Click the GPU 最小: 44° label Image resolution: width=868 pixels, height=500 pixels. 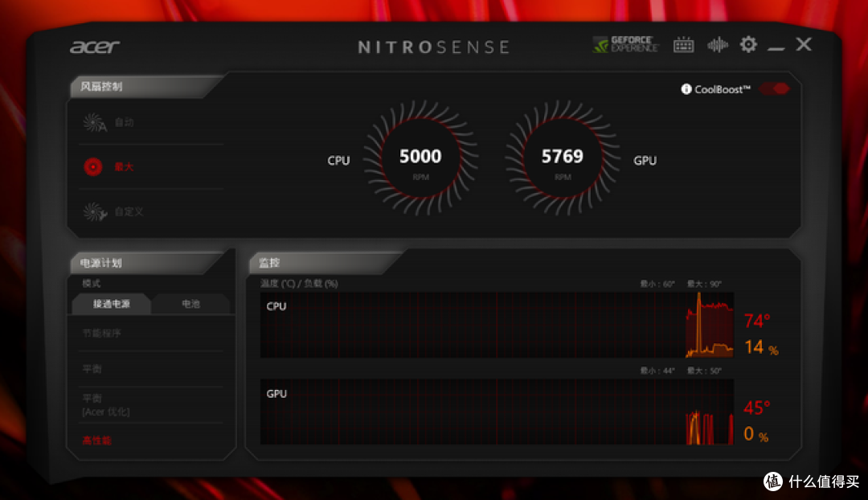(x=657, y=371)
